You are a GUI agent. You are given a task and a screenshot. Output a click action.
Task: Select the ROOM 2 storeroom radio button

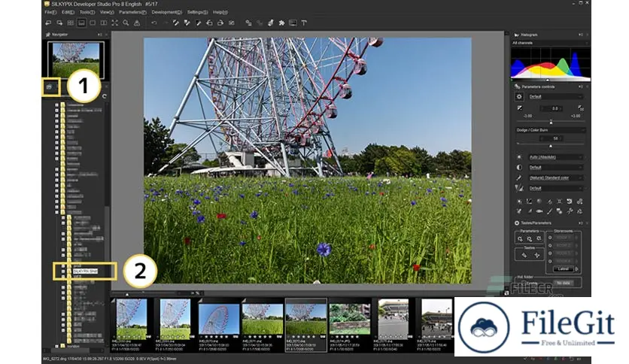pyautogui.click(x=550, y=245)
